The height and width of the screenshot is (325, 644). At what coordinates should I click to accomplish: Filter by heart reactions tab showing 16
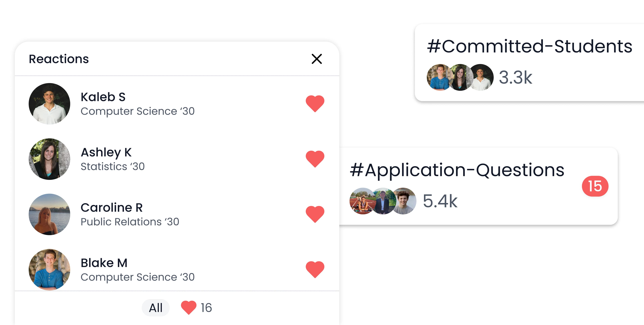[x=197, y=308]
